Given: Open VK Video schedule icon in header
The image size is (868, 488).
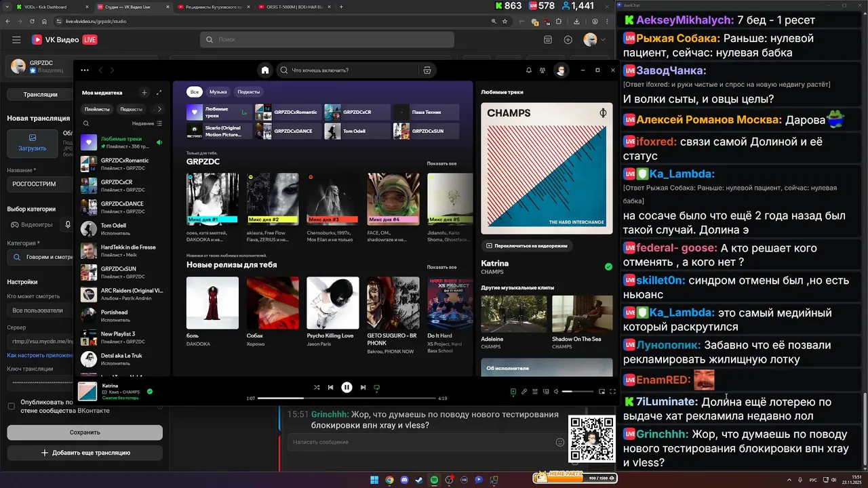Looking at the screenshot, I should point(548,40).
